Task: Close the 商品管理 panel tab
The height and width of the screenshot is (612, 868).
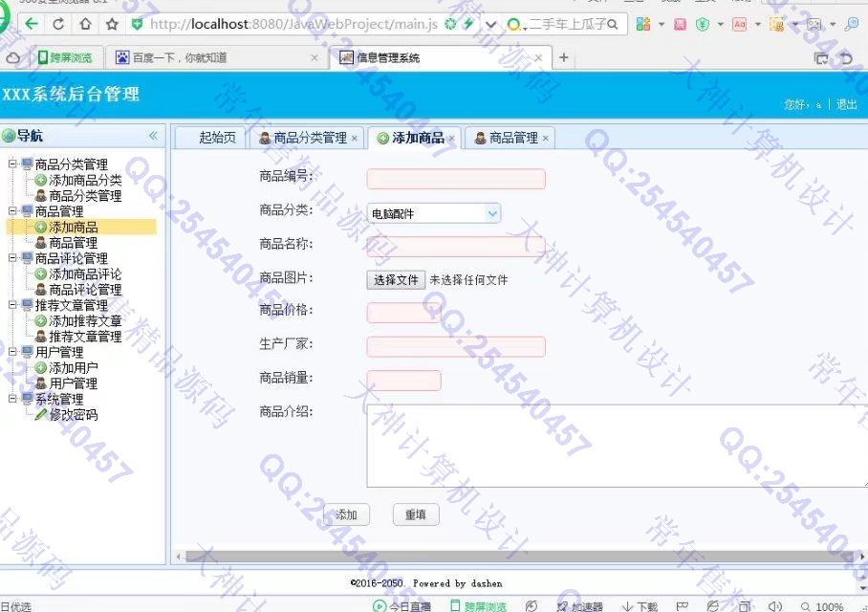Action: click(545, 138)
